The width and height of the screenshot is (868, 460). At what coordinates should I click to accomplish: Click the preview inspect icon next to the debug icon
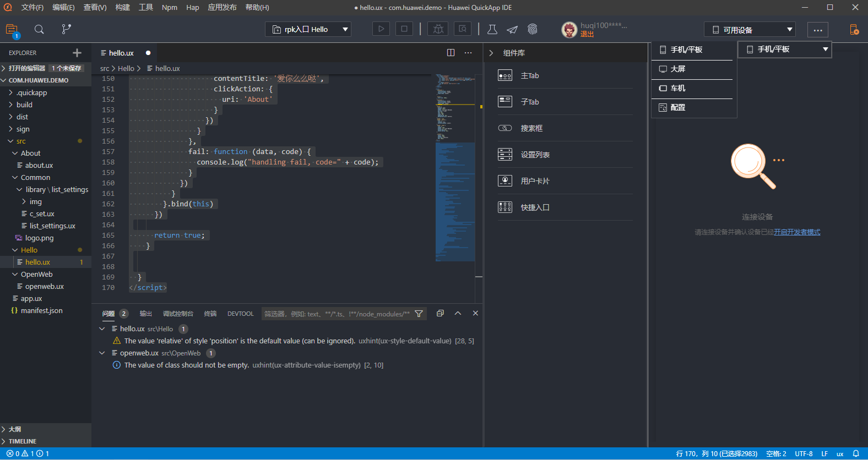(x=463, y=29)
